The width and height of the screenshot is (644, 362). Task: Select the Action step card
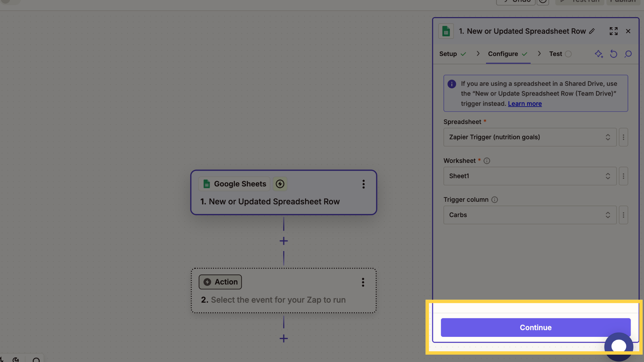284,291
